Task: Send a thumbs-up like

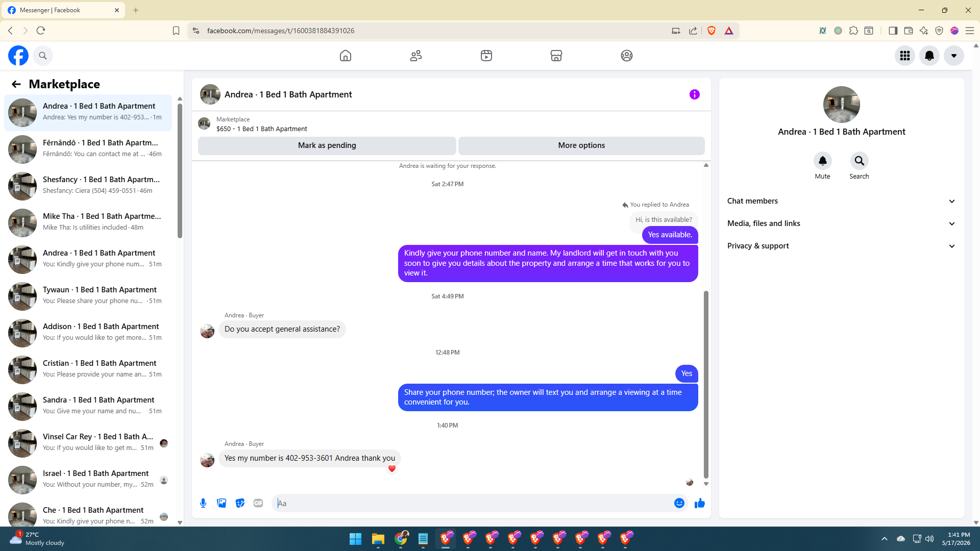Action: pyautogui.click(x=700, y=504)
